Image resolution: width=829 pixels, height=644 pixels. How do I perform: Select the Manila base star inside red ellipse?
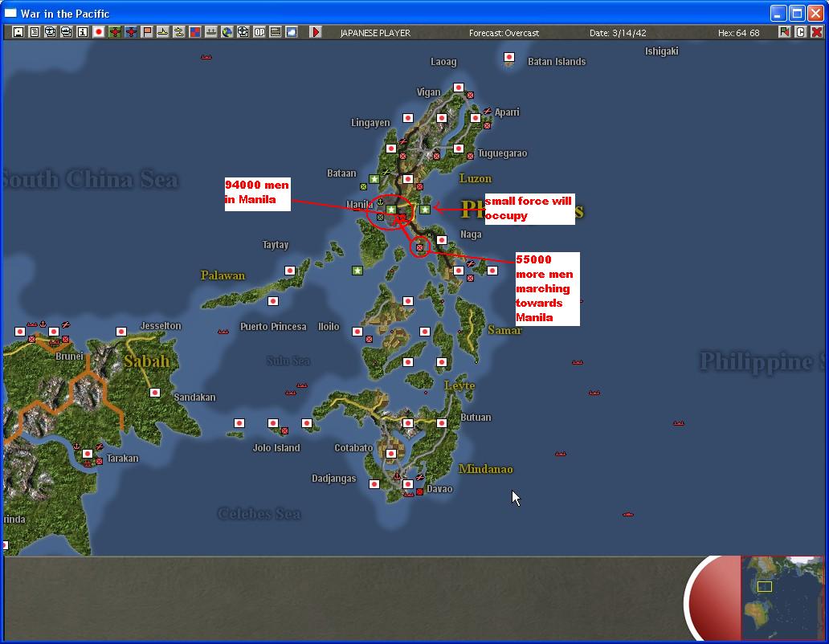pos(391,210)
